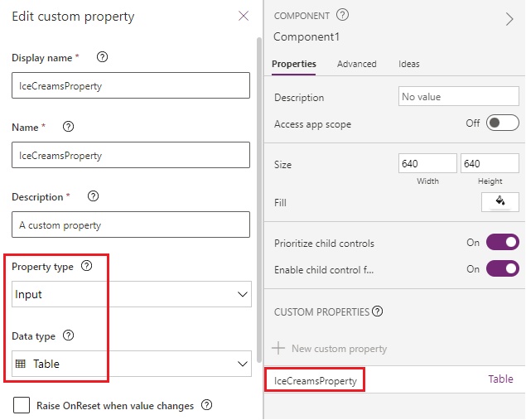
Task: Open the Fill color picker
Action: (499, 201)
